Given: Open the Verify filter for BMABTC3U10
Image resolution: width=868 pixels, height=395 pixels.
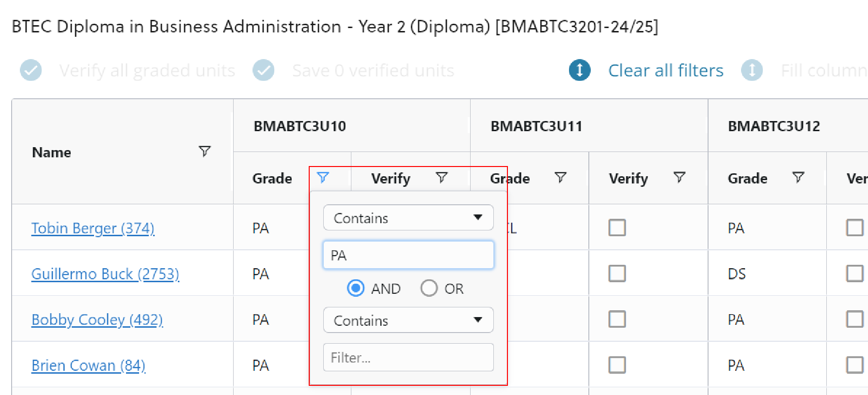Looking at the screenshot, I should (x=442, y=178).
